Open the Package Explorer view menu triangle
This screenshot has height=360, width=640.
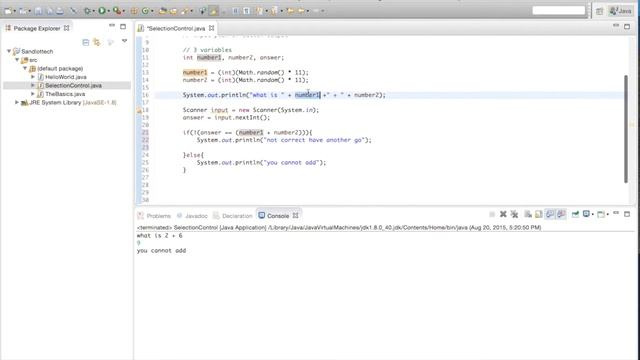(124, 41)
